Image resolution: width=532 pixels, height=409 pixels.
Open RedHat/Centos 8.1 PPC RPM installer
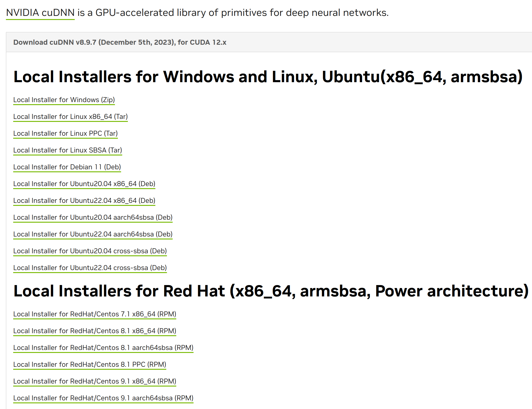[90, 365]
